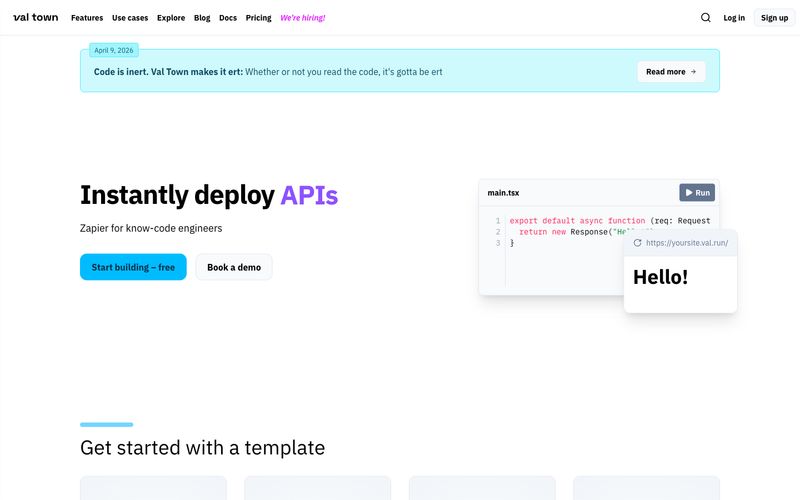This screenshot has width=800, height=500.
Task: Click the Hello! preview output
Action: (x=661, y=277)
